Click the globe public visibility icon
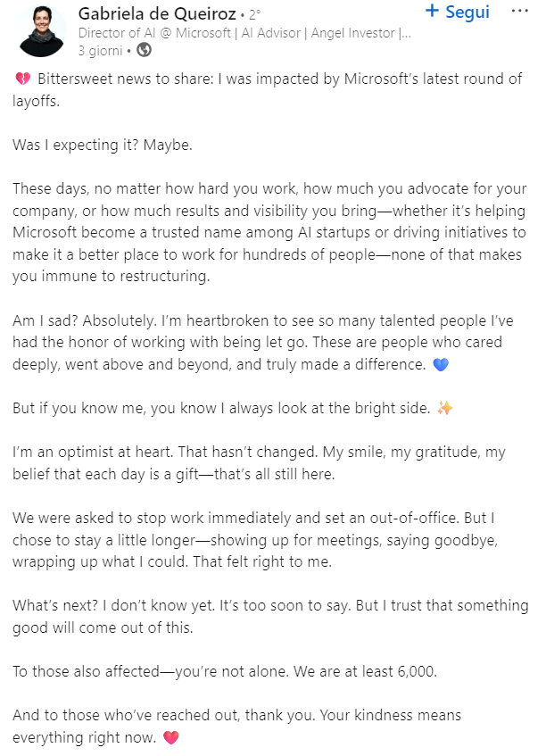 point(144,50)
